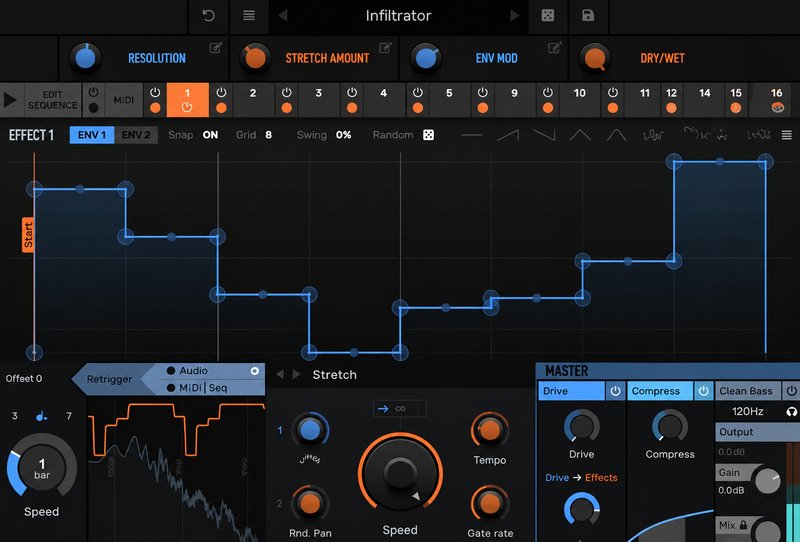The width and height of the screenshot is (800, 542).
Task: Open the edit icon next to ENV MOD
Action: click(x=555, y=48)
